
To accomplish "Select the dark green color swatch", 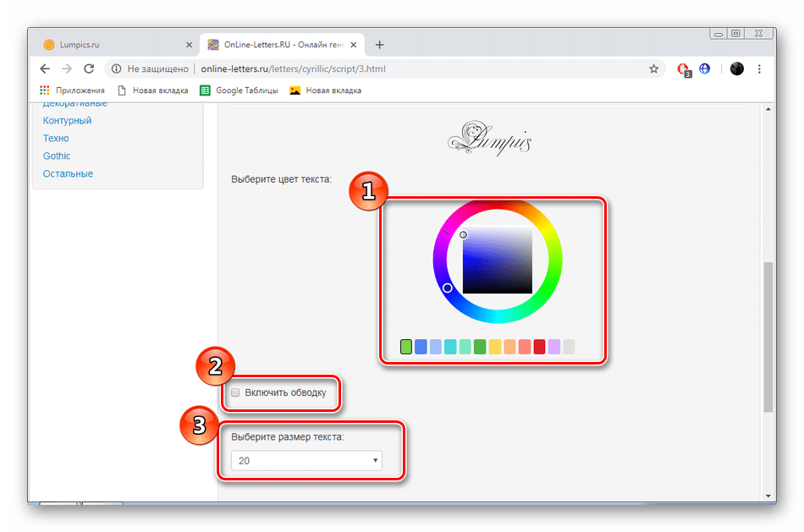I will pyautogui.click(x=480, y=347).
